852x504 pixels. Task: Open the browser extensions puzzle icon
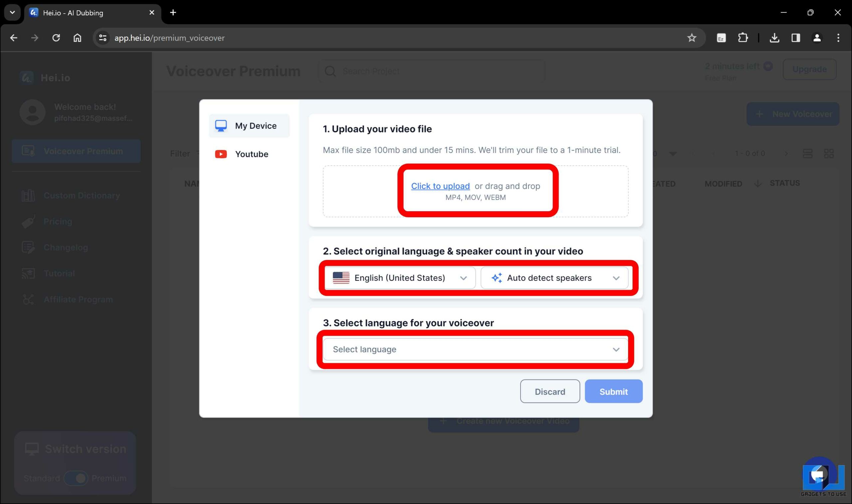pos(743,38)
